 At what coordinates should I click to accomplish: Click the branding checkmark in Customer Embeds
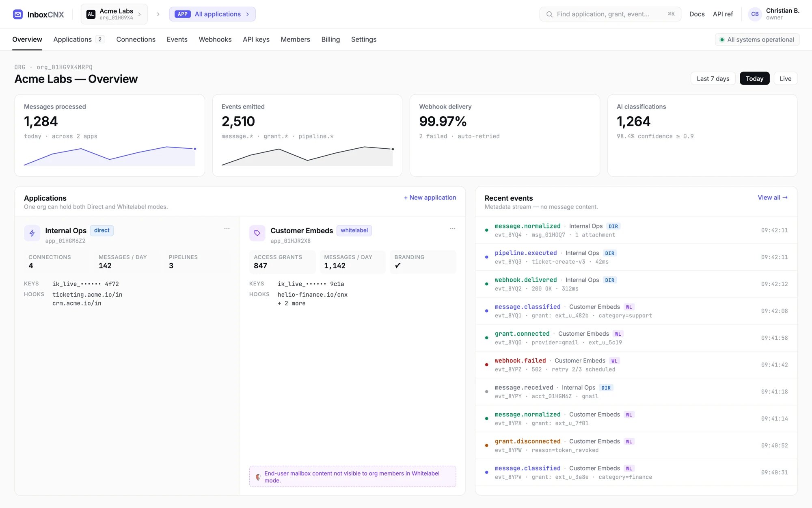tap(398, 266)
